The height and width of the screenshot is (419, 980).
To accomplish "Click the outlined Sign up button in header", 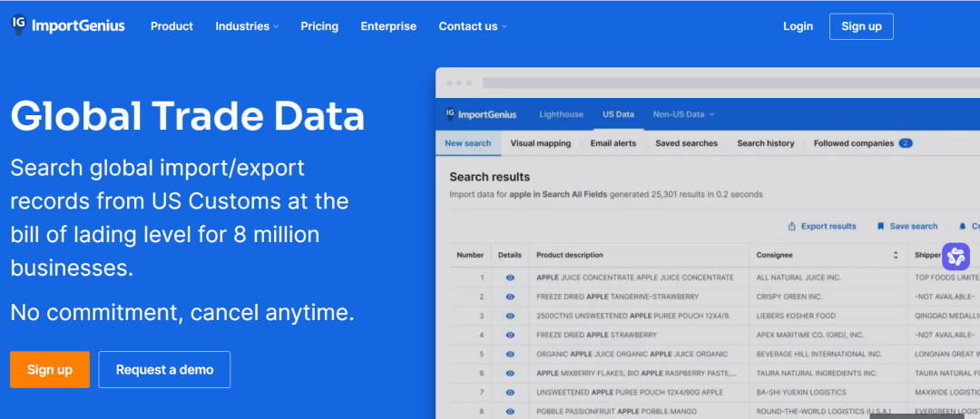I will (861, 26).
